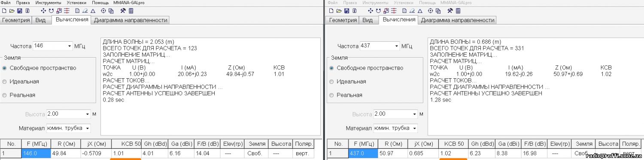
Task: Click the crosshair target icon in left window
Action: pos(103,11)
